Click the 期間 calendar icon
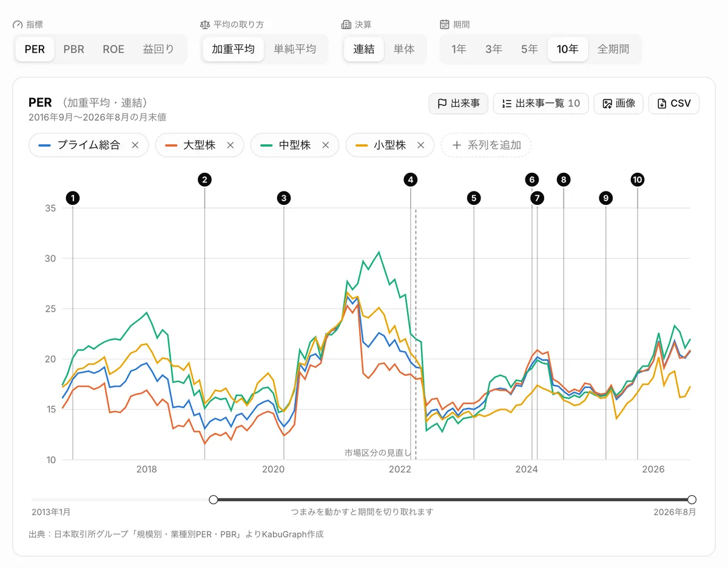This screenshot has width=728, height=568. [445, 25]
